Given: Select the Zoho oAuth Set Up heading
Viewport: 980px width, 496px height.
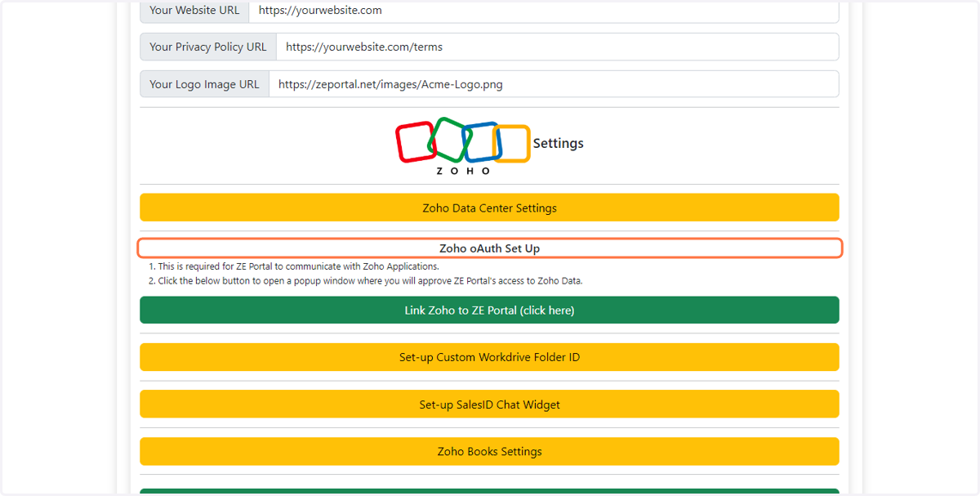Looking at the screenshot, I should [489, 248].
